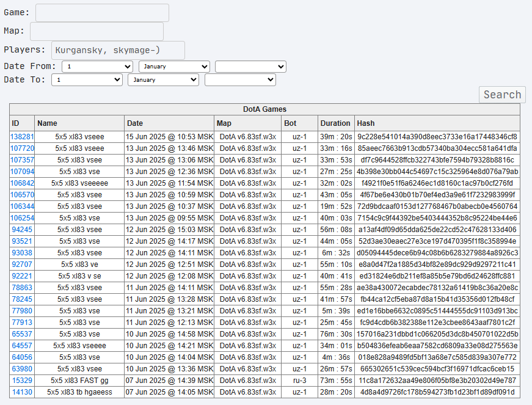This screenshot has height=405, width=532.
Task: Select date '15 Jun 2025 @ 10:53 MSK'
Action: 169,137
